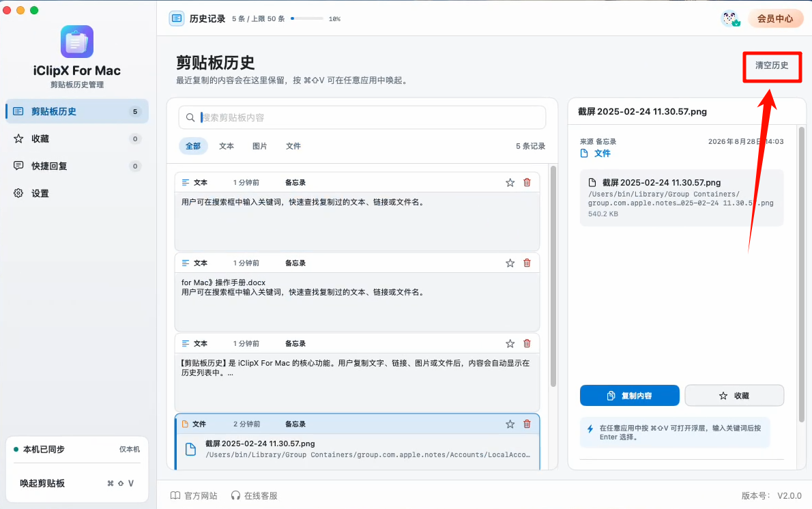Select record '【剪贴板历史】是 iClipX For Mac'
This screenshot has height=509, width=812.
pyautogui.click(x=357, y=373)
